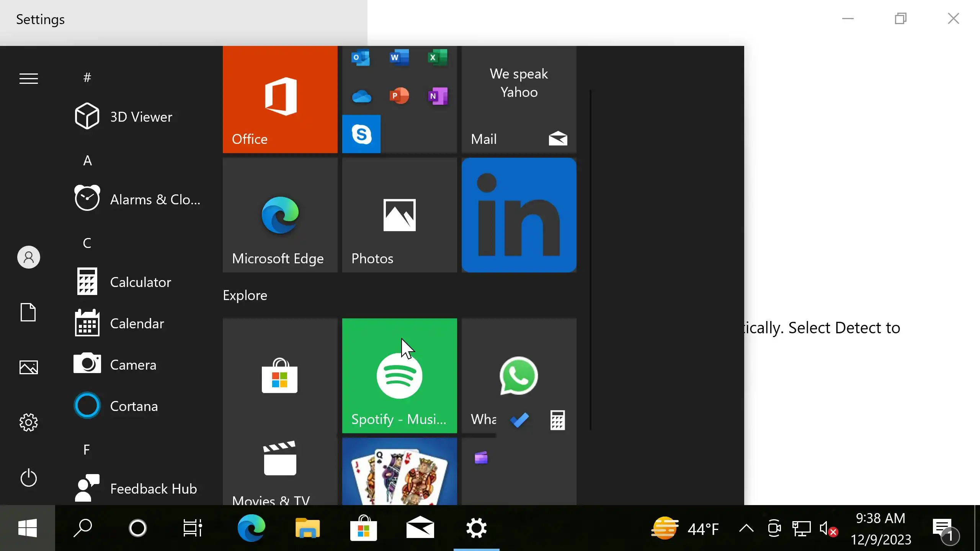Click the muted volume tray icon
Screen dimensions: 980x551
[x=828, y=529]
